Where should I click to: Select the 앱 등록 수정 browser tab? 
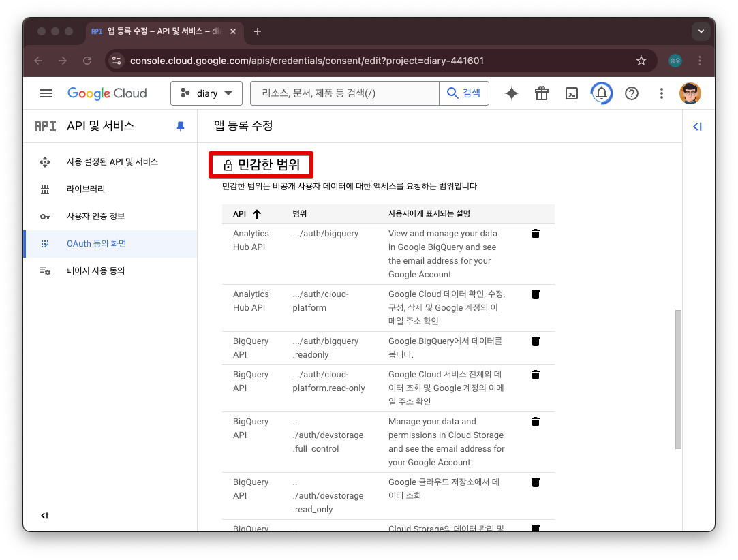(164, 31)
